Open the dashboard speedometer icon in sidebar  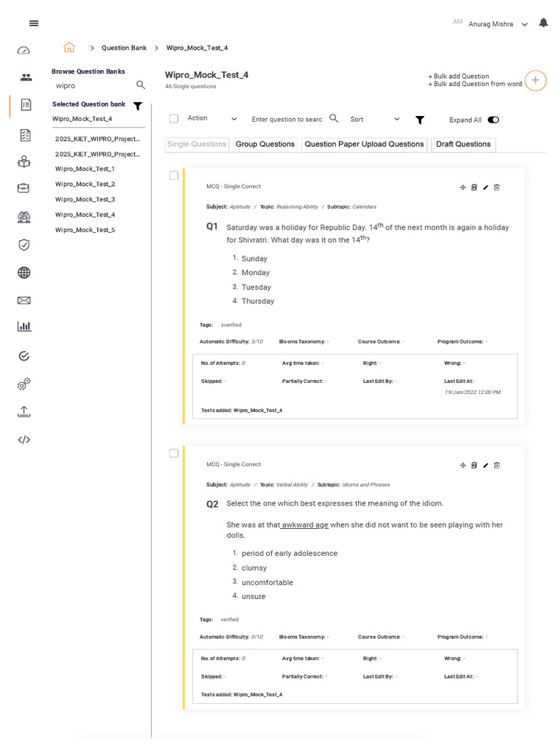point(24,50)
